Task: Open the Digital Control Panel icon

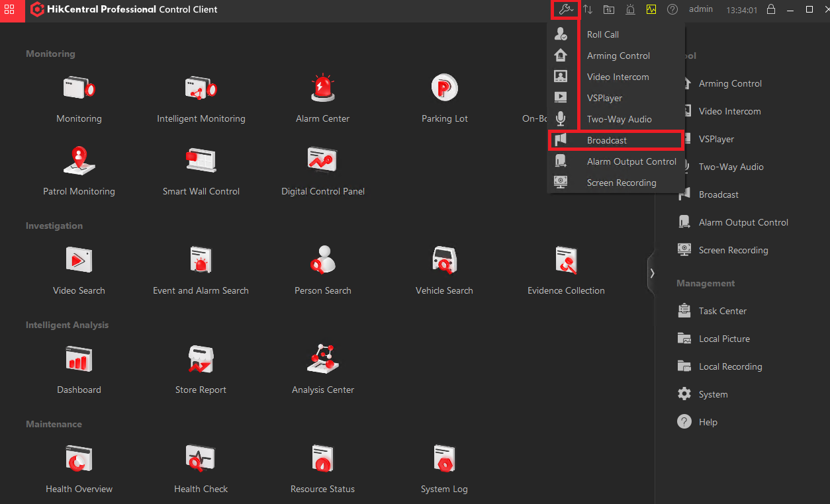Action: point(323,160)
